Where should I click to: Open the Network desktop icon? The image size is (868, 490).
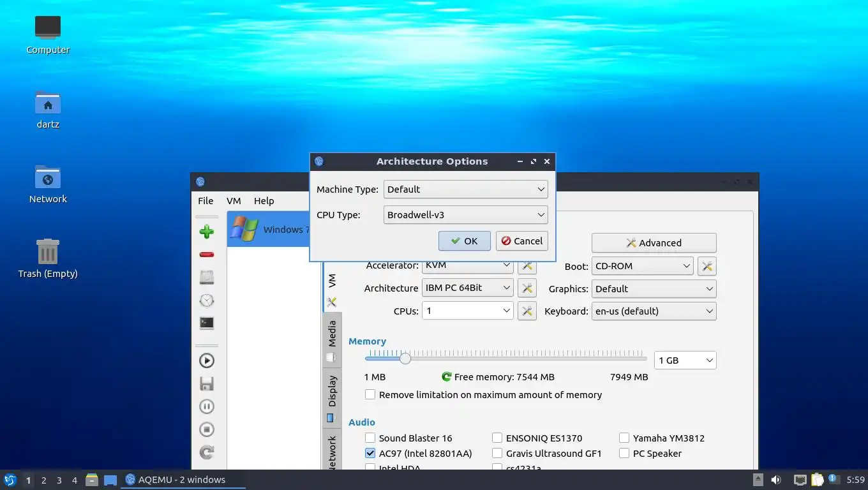click(48, 184)
